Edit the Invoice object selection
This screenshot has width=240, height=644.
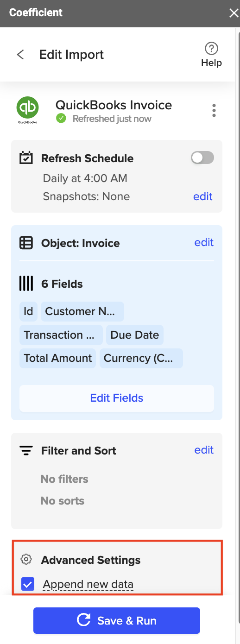tap(204, 242)
